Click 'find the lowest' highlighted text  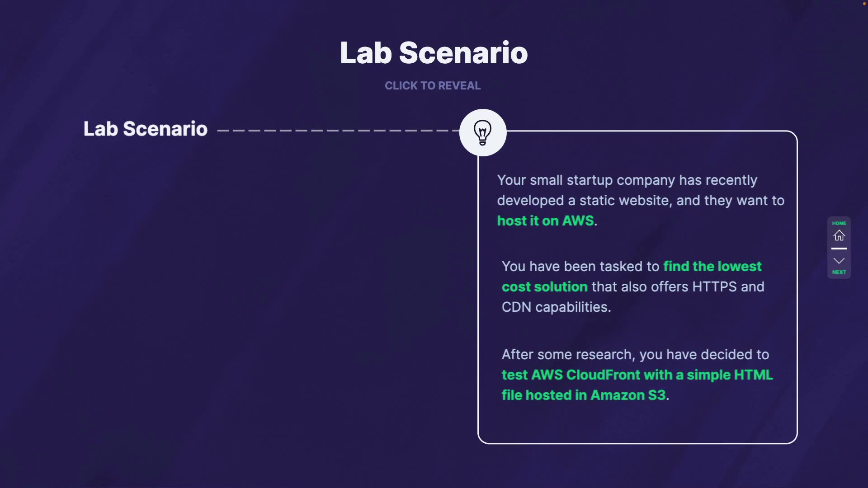coord(712,267)
